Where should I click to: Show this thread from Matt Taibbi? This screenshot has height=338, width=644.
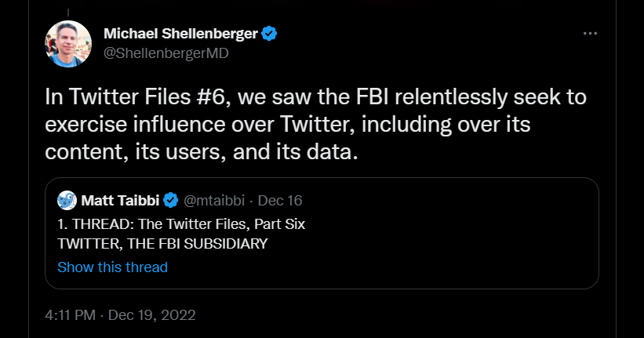tap(112, 267)
